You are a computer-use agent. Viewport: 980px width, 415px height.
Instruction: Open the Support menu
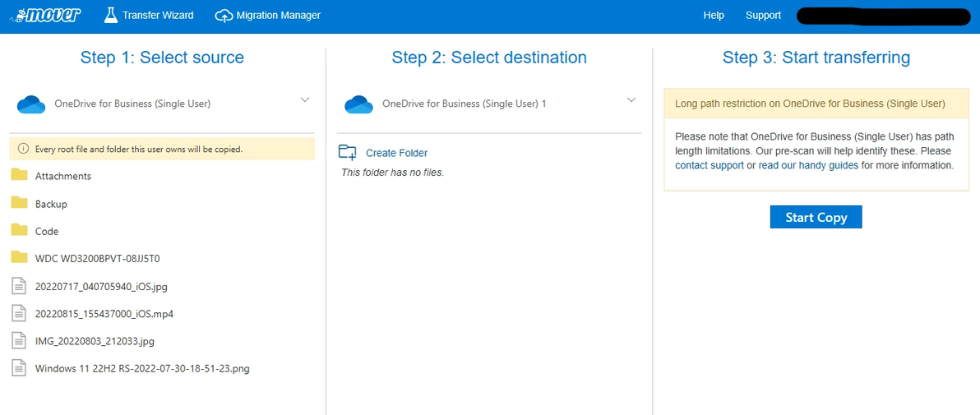coord(763,16)
